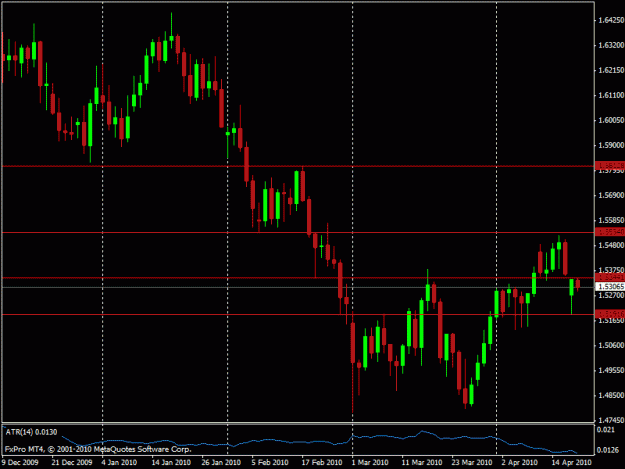Viewport: 625px width, 469px height.
Task: Click the 23 Mar 2010 date label
Action: 472,462
